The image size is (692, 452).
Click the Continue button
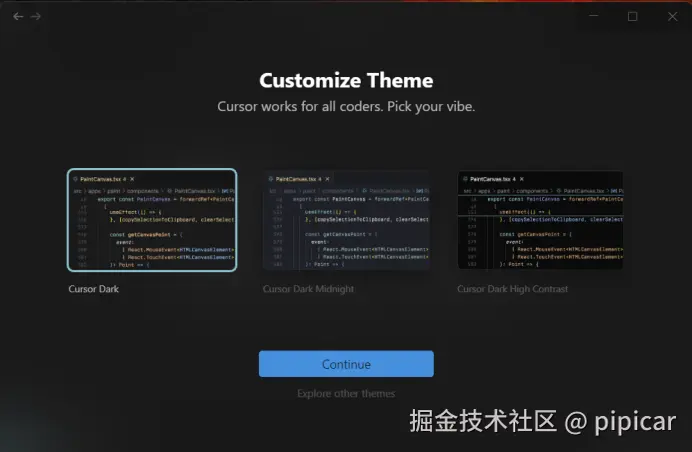click(x=346, y=364)
